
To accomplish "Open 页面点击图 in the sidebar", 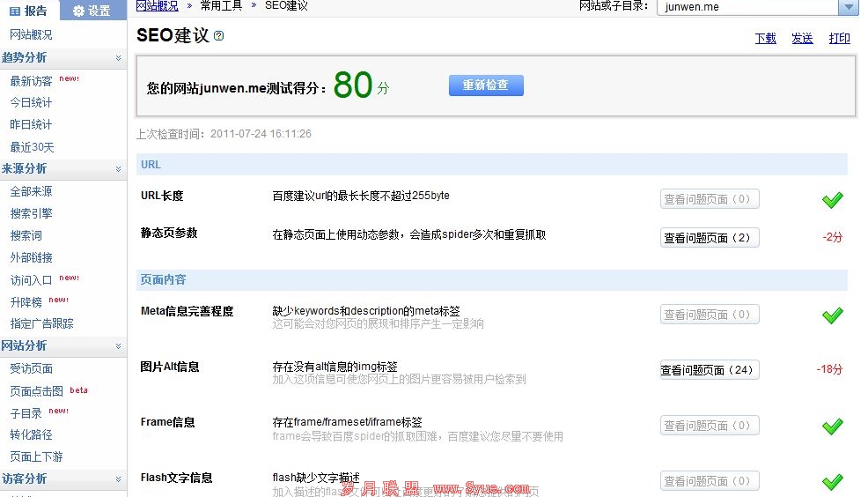I will [x=36, y=391].
